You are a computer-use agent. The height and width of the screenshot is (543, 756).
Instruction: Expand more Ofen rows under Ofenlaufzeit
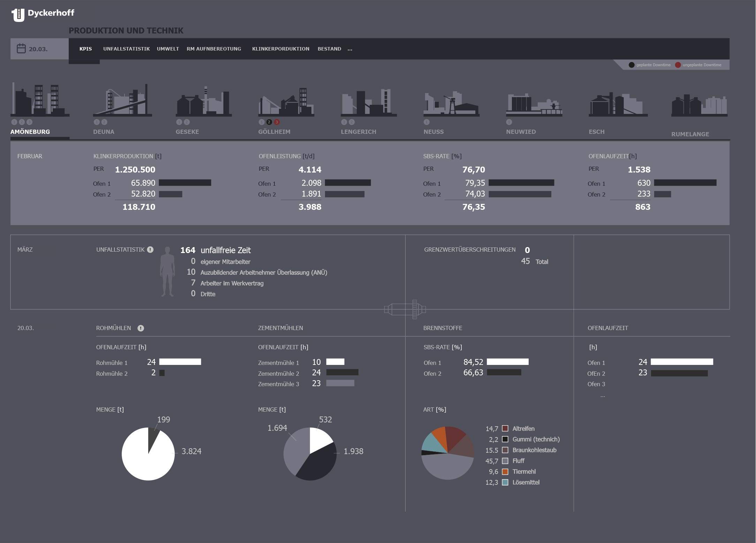pyautogui.click(x=603, y=396)
